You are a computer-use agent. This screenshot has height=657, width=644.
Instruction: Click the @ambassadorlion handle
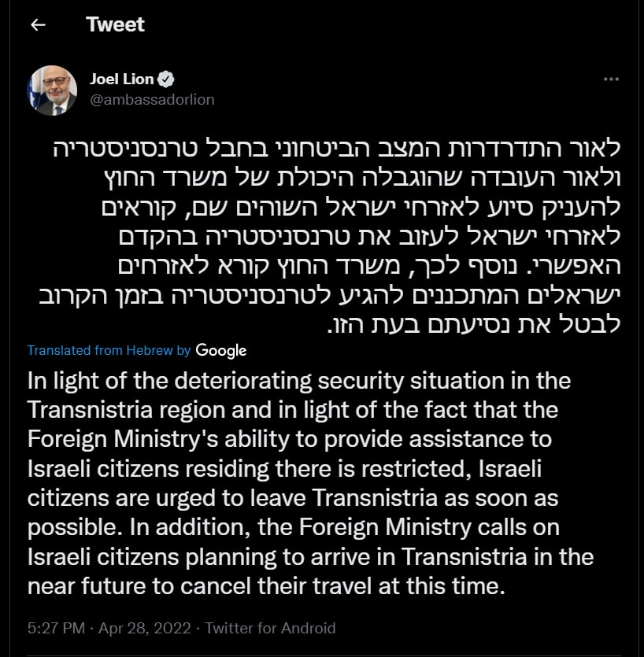152,100
